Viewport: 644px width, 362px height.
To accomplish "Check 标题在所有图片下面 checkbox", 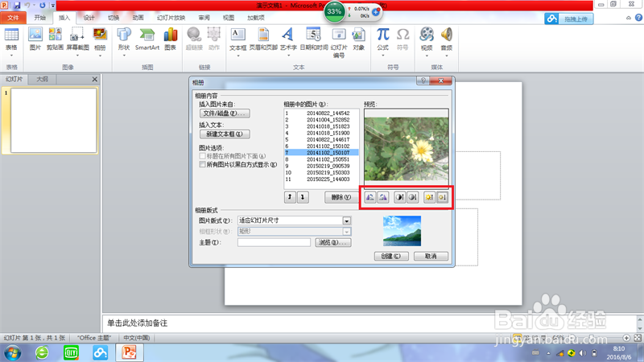I will pos(203,156).
